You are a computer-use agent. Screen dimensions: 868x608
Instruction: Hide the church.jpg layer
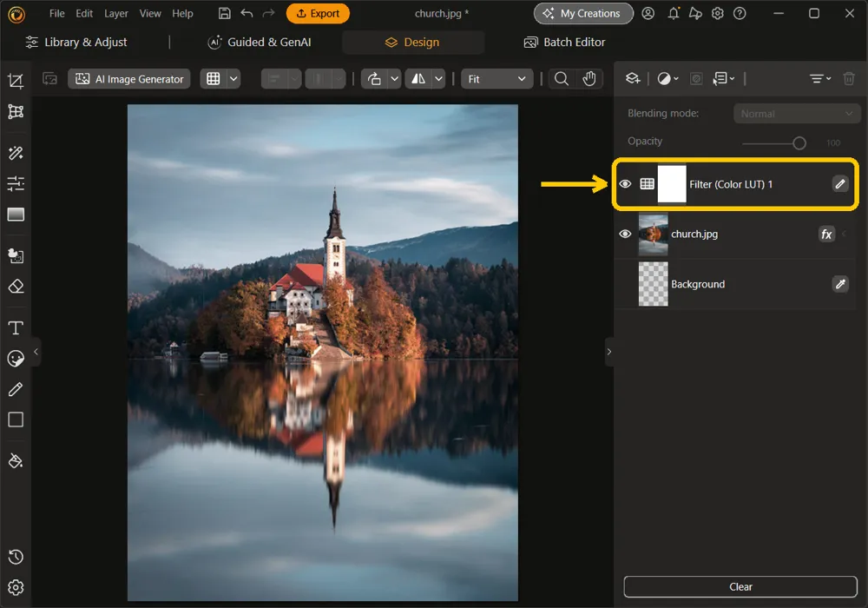(x=625, y=234)
